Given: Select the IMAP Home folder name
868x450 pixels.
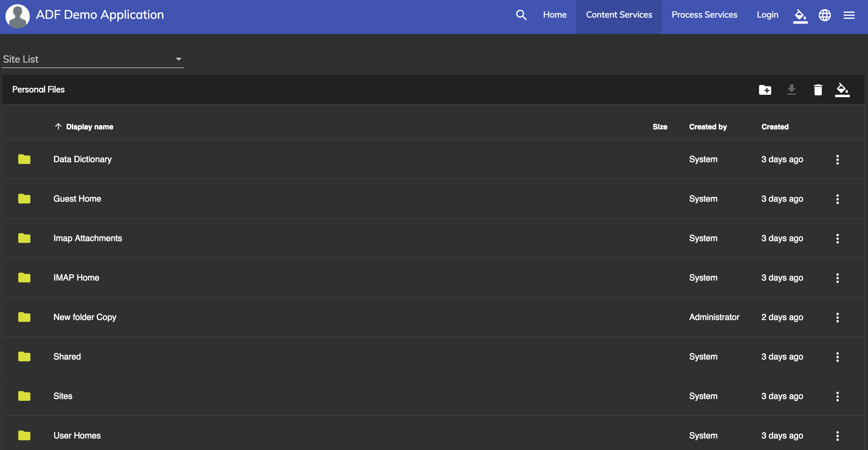Looking at the screenshot, I should [x=76, y=278].
